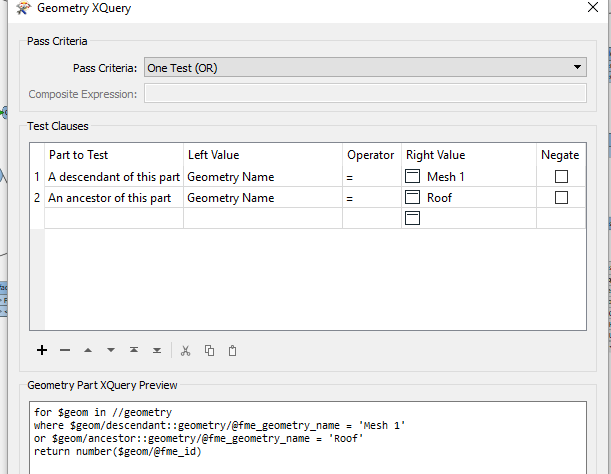Viewport: 611px width, 474px height.
Task: Open editor icon beside Mesh 1 value
Action: (x=412, y=177)
